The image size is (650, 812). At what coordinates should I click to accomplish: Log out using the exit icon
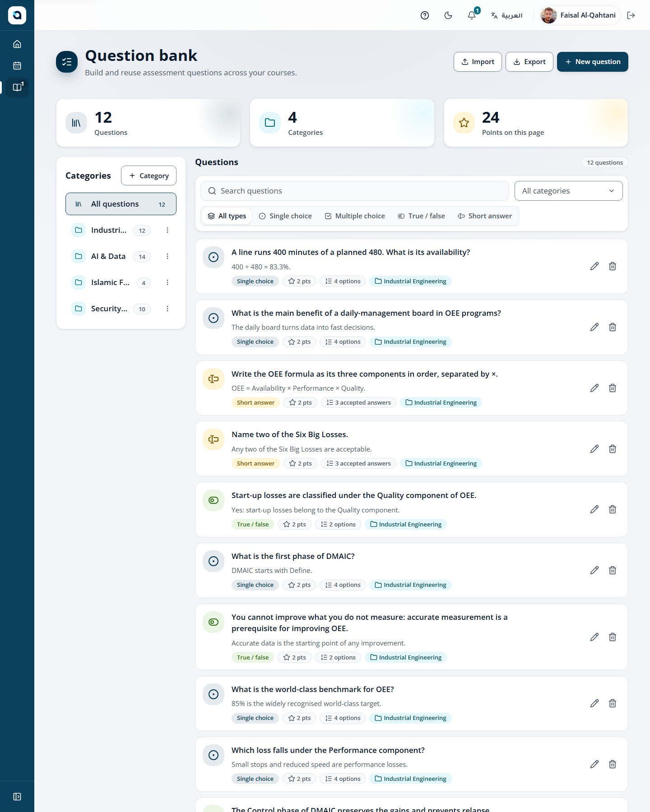[x=631, y=15]
